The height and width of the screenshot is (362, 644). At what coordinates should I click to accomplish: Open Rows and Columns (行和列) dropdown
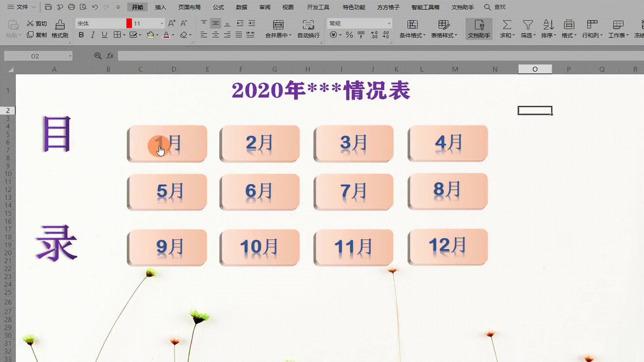tap(592, 28)
